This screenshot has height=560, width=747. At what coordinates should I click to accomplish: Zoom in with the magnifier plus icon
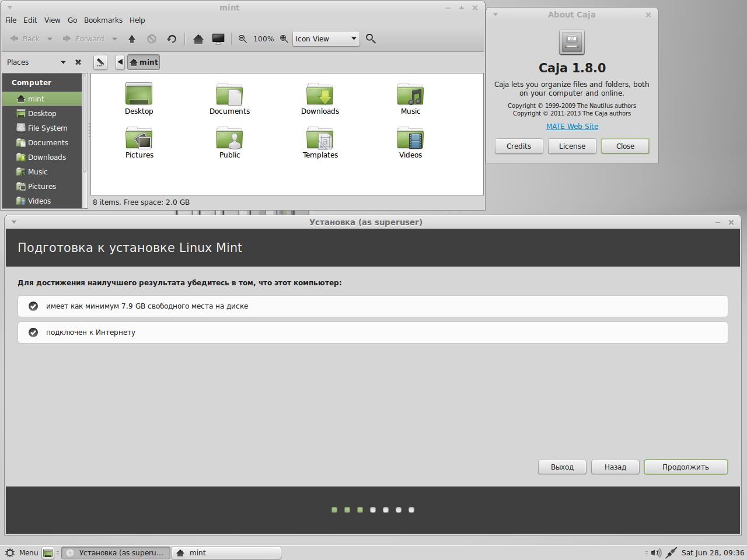coord(284,39)
